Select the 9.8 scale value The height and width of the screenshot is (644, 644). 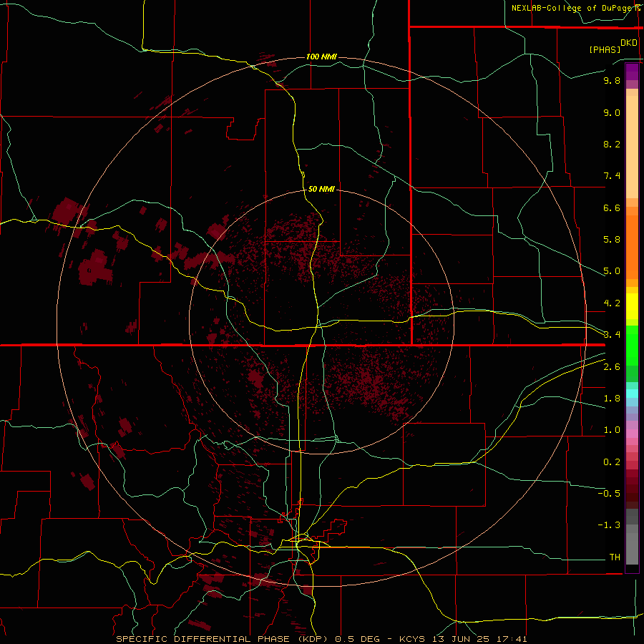tap(612, 80)
